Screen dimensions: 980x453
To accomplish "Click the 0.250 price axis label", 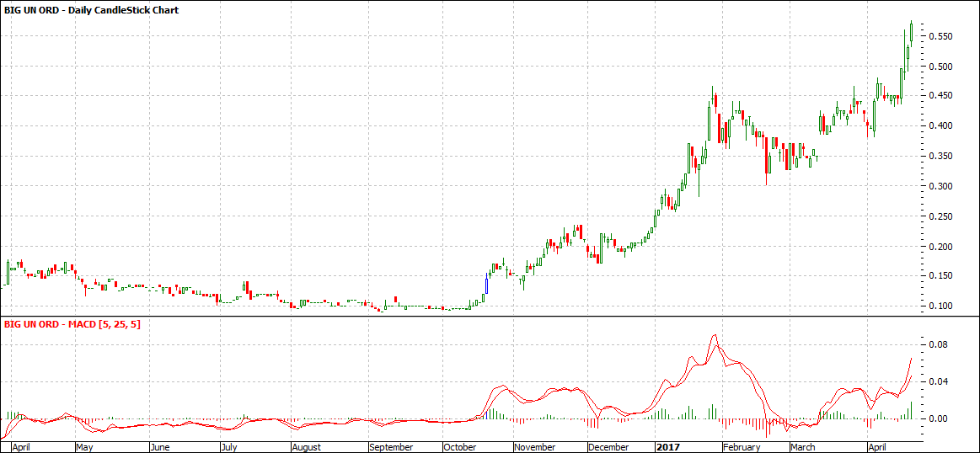I will tap(940, 216).
